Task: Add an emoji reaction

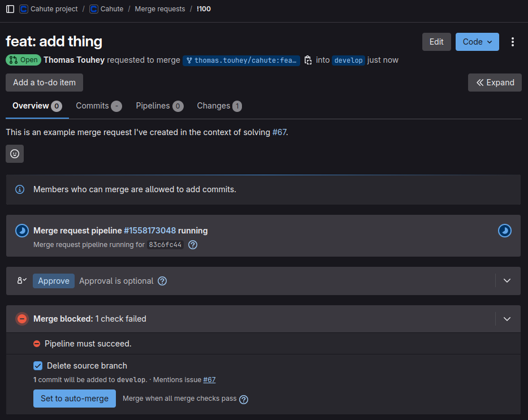Action: [15, 154]
